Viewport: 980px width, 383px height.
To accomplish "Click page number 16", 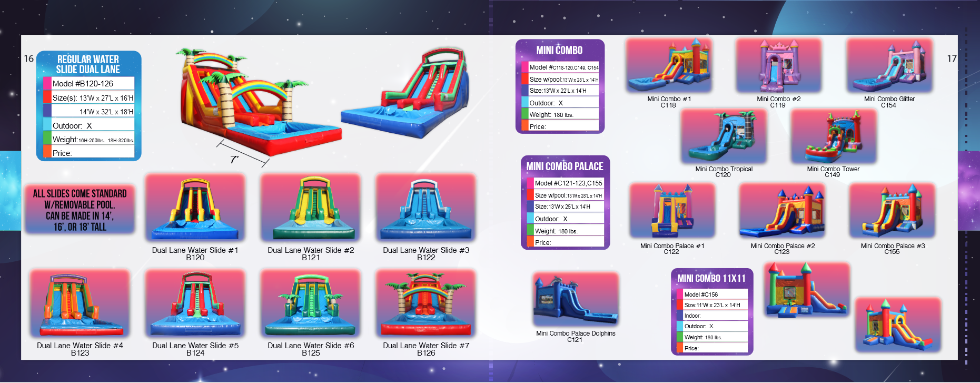I will pos(29,58).
